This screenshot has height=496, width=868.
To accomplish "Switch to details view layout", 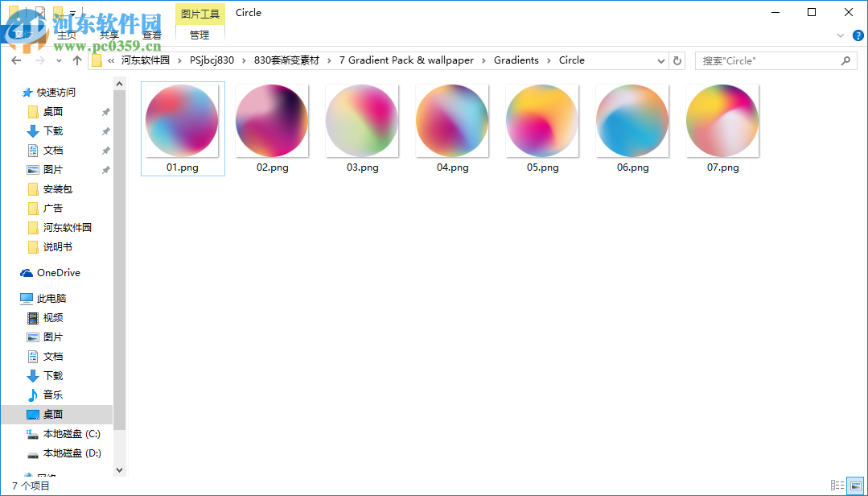I will pos(837,486).
